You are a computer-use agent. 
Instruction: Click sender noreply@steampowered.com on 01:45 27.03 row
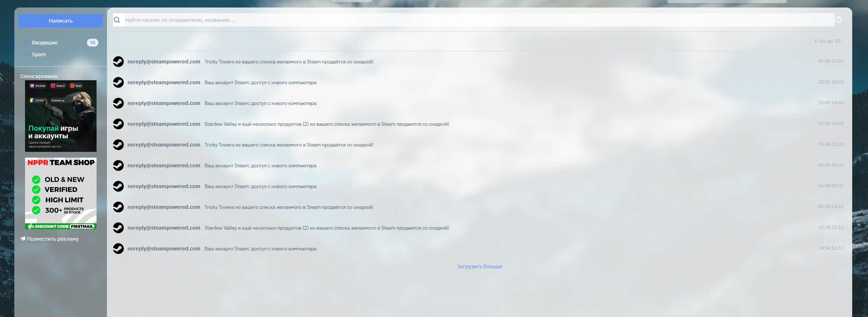(x=164, y=62)
